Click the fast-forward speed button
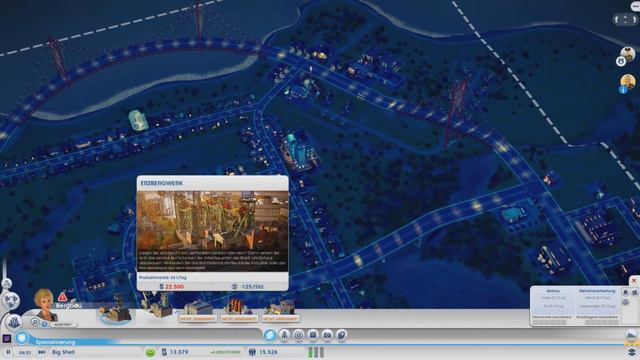 click(x=42, y=352)
